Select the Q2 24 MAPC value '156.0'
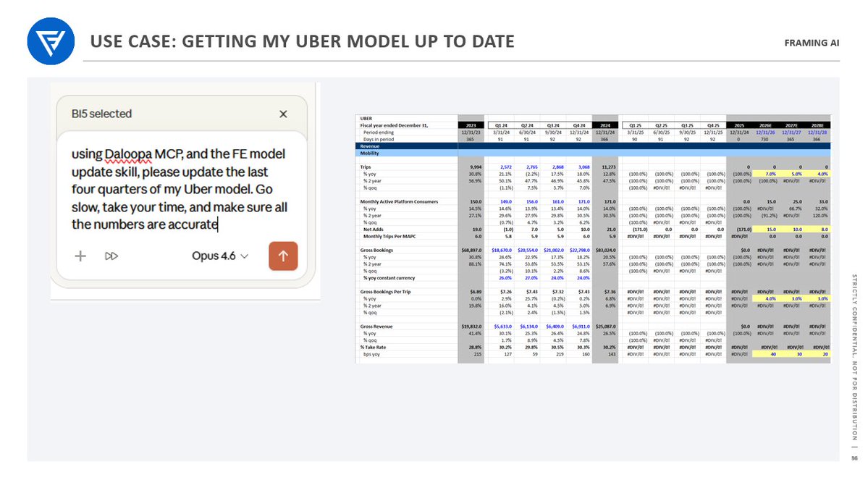Screen dimensions: 868x488 click(x=532, y=201)
